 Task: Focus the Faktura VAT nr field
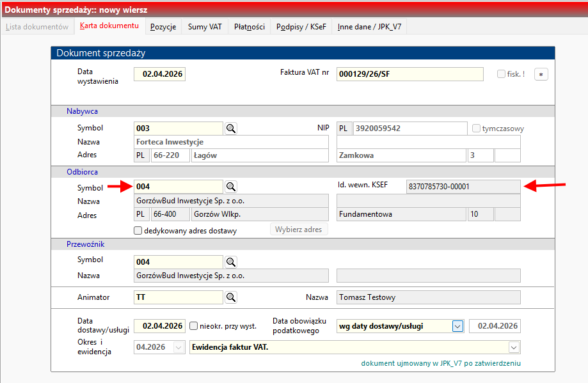coord(409,74)
